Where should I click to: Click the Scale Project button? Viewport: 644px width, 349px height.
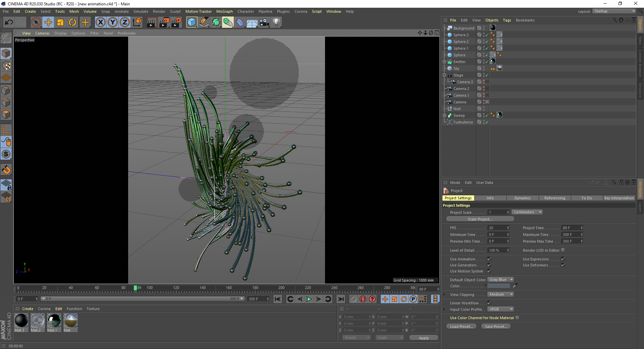pos(480,219)
